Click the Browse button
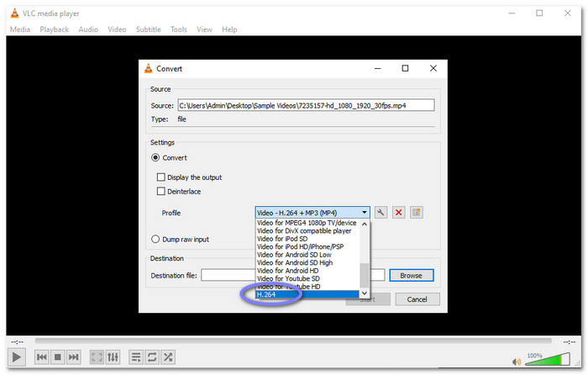The image size is (588, 375). point(412,275)
